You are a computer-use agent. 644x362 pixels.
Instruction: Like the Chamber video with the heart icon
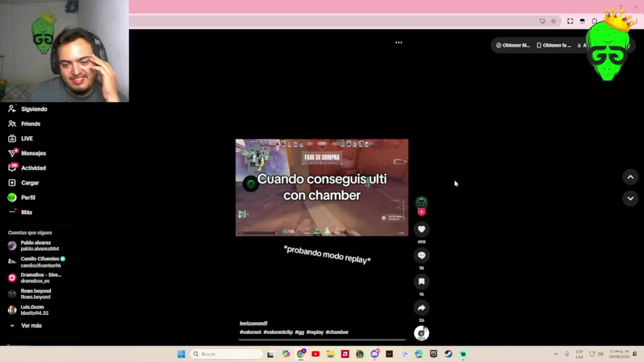[x=422, y=229]
